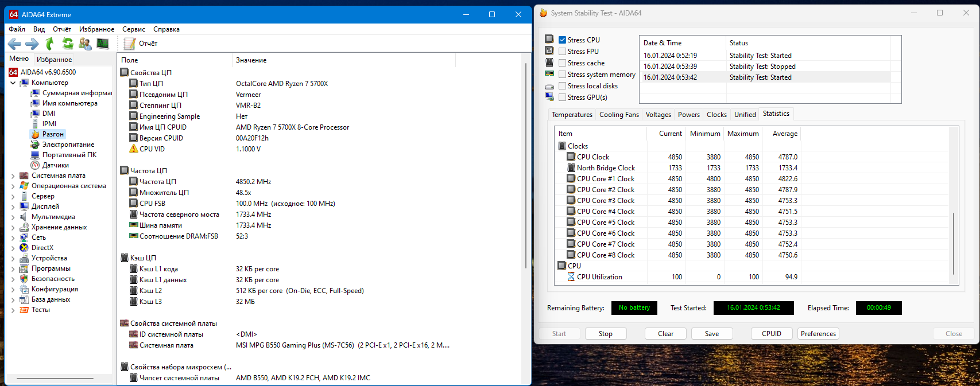Open the Справка menu
Screen dimensions: 980x386
click(166, 29)
